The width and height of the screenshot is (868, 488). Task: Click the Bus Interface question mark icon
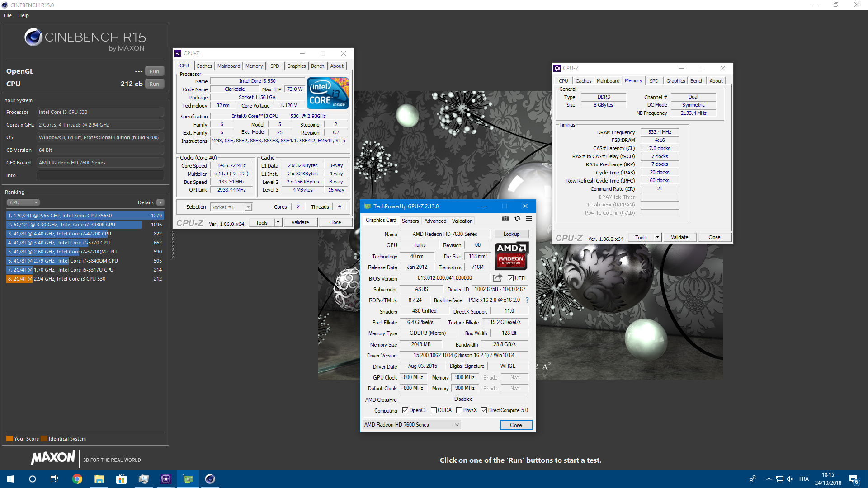click(x=527, y=300)
